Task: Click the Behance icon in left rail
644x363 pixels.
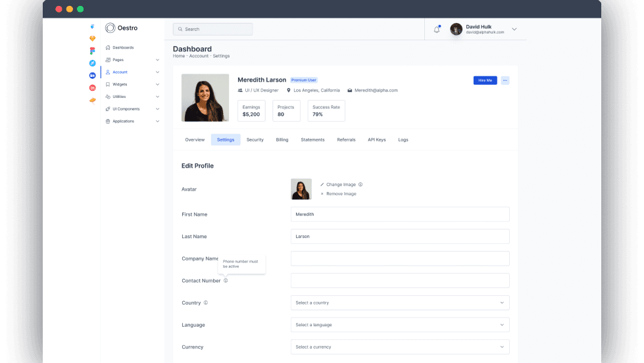Action: coord(92,76)
